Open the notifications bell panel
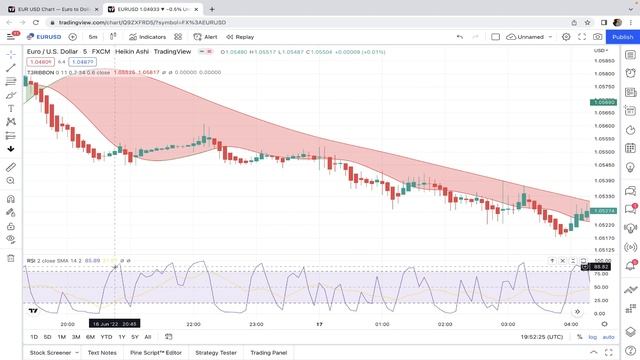640x360 pixels. point(631,266)
